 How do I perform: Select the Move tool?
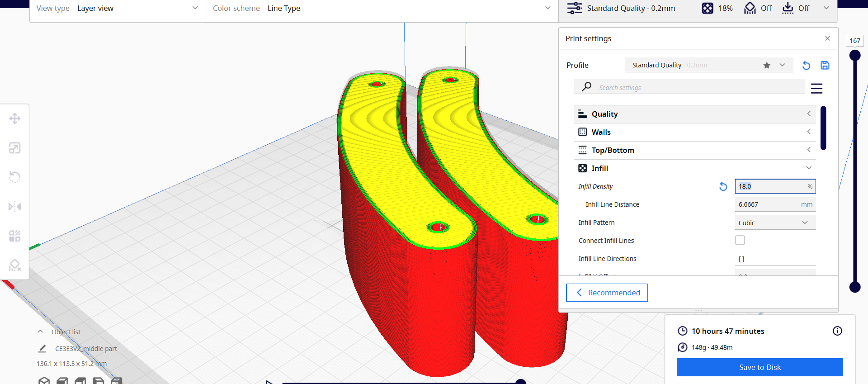tap(14, 119)
